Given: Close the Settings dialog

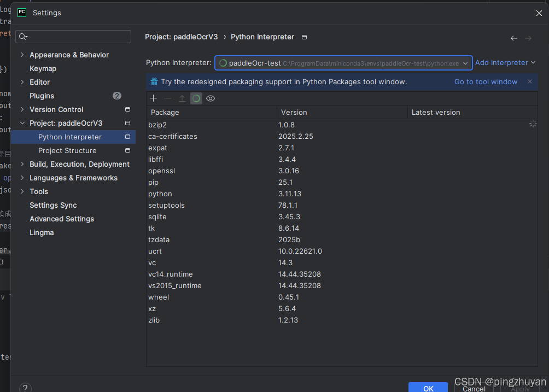Looking at the screenshot, I should point(539,13).
